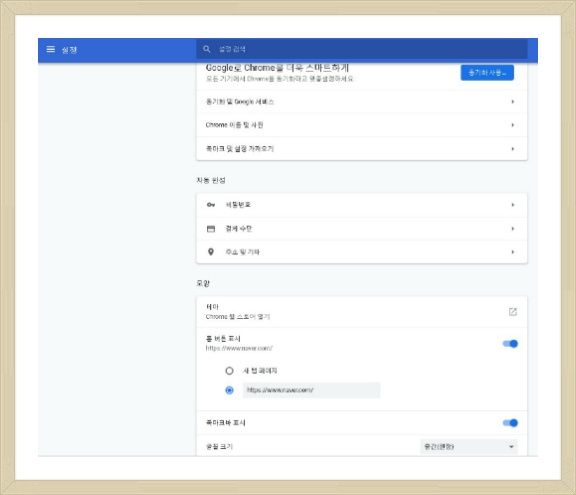The height and width of the screenshot is (495, 576).
Task: Click the https://www.naver.com/ URL field
Action: [x=312, y=390]
